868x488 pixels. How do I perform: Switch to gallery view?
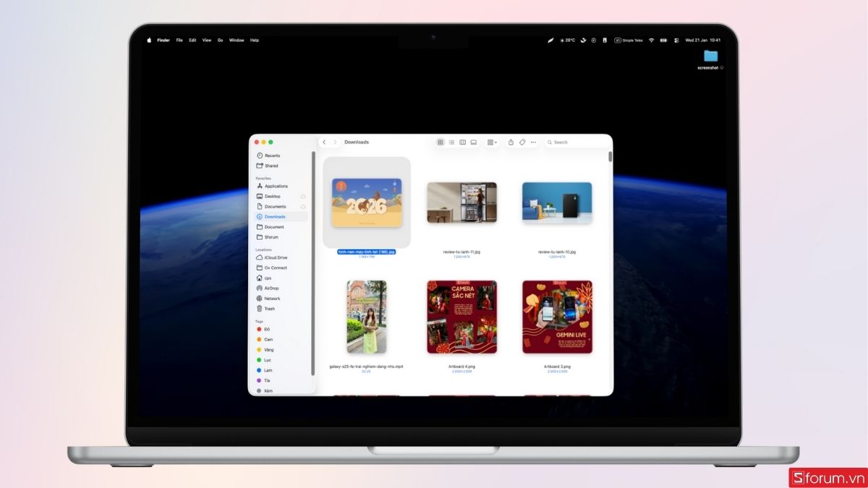pyautogui.click(x=473, y=142)
